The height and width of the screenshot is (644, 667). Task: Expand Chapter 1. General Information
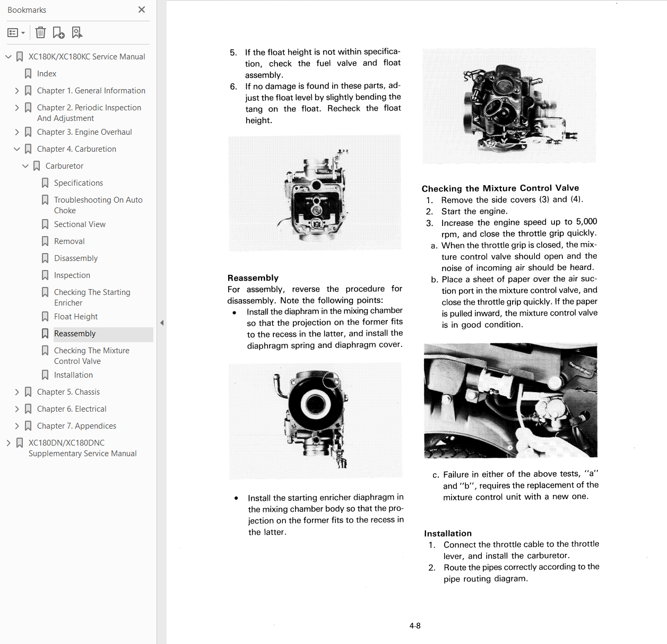17,91
